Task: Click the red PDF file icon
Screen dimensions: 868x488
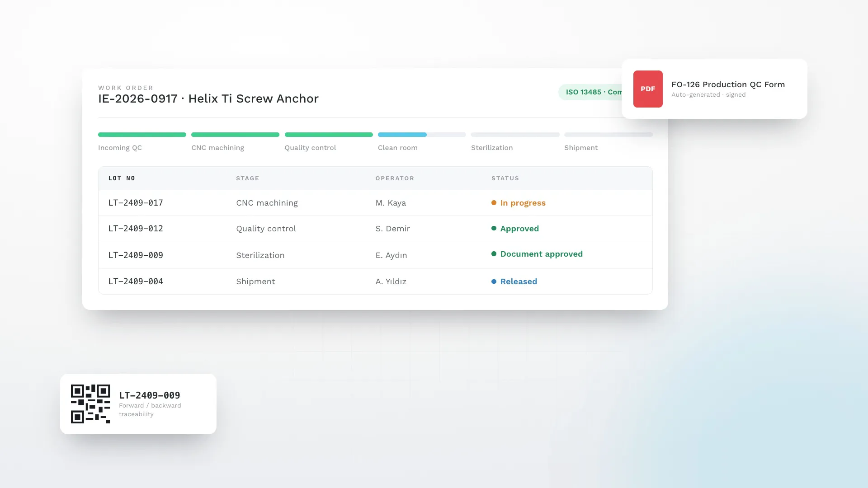Action: pyautogui.click(x=648, y=89)
